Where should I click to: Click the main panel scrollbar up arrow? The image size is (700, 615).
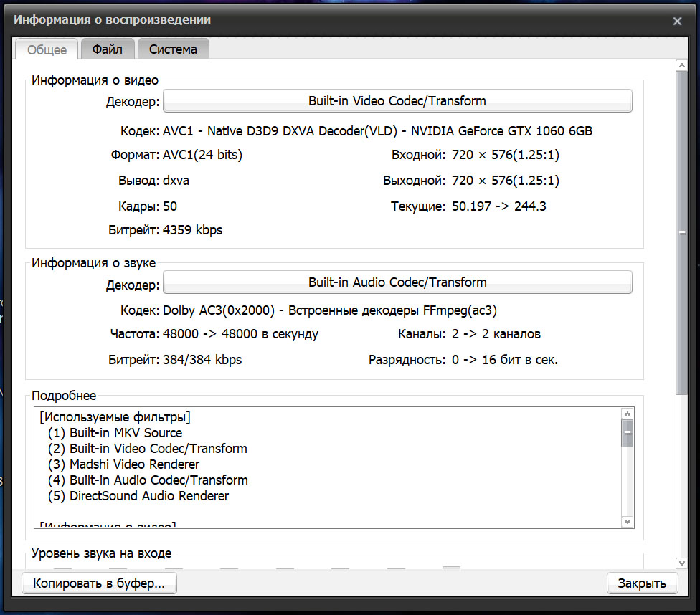point(681,66)
